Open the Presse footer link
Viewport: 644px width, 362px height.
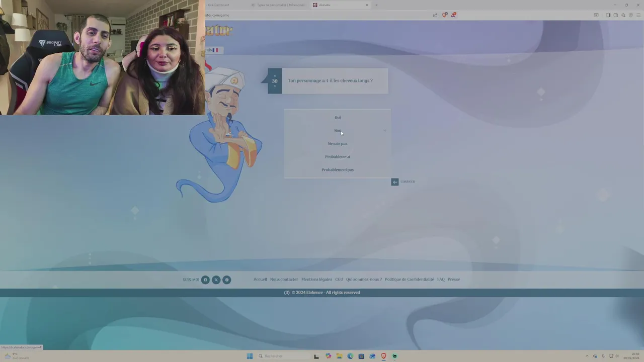pyautogui.click(x=454, y=280)
